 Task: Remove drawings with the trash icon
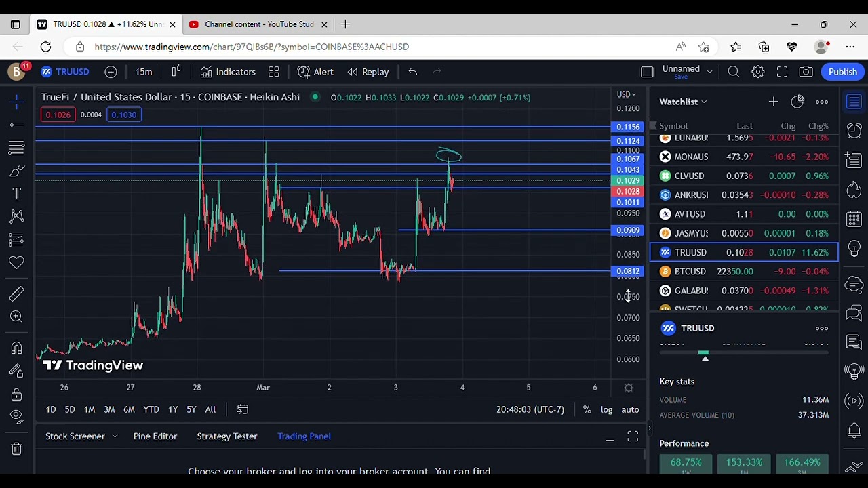tap(17, 448)
